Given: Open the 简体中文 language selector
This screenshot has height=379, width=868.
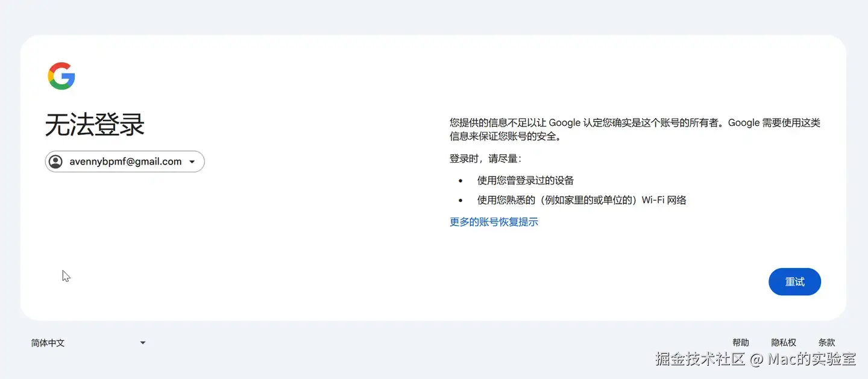Looking at the screenshot, I should [x=89, y=343].
